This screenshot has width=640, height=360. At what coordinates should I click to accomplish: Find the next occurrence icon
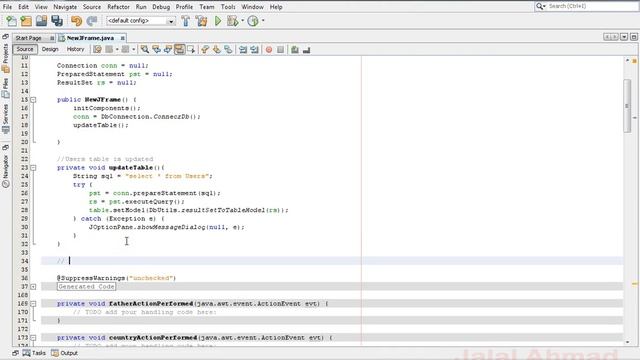168,49
